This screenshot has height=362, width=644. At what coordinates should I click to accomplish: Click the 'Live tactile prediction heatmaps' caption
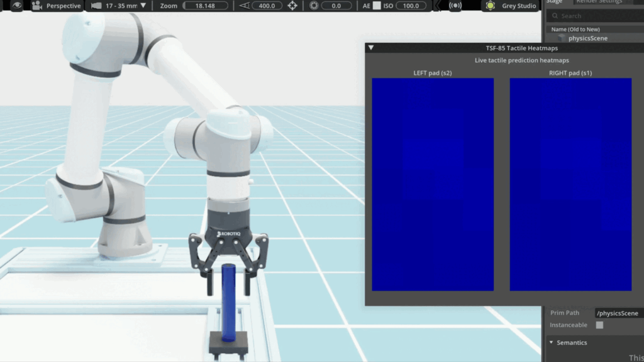coord(521,60)
